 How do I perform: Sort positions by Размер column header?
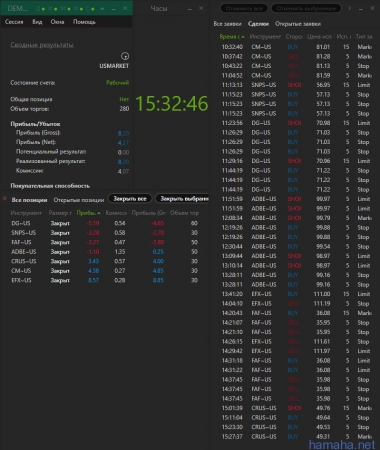[x=60, y=213]
